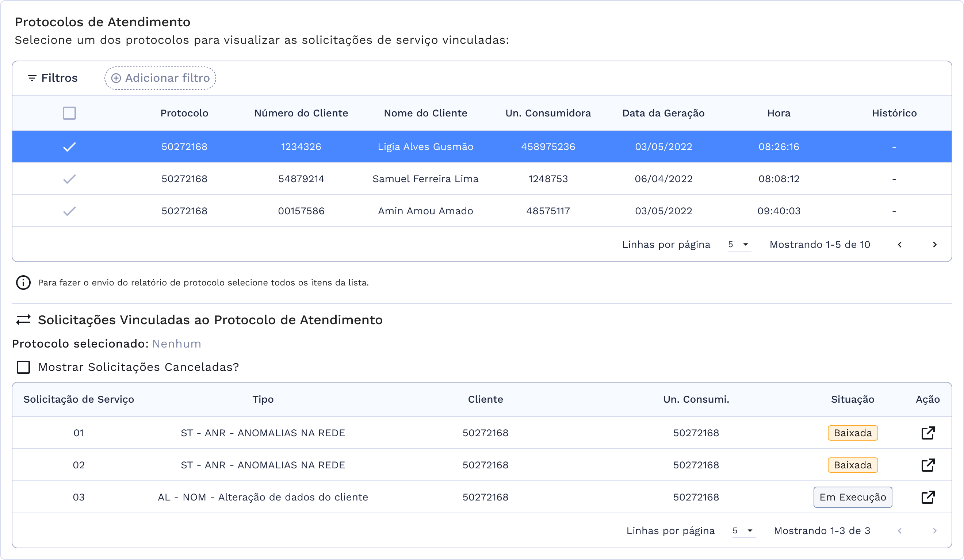Open rows-per-page dropdown in solicitações table

(x=743, y=531)
